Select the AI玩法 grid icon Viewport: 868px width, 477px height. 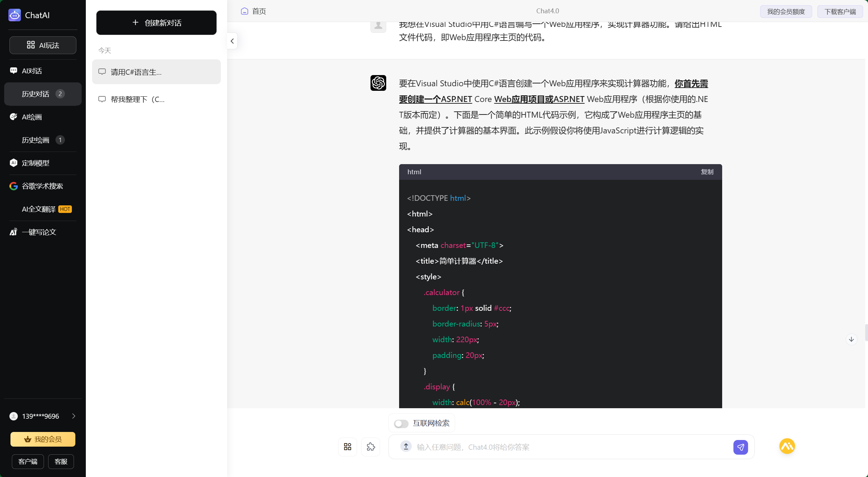point(43,45)
